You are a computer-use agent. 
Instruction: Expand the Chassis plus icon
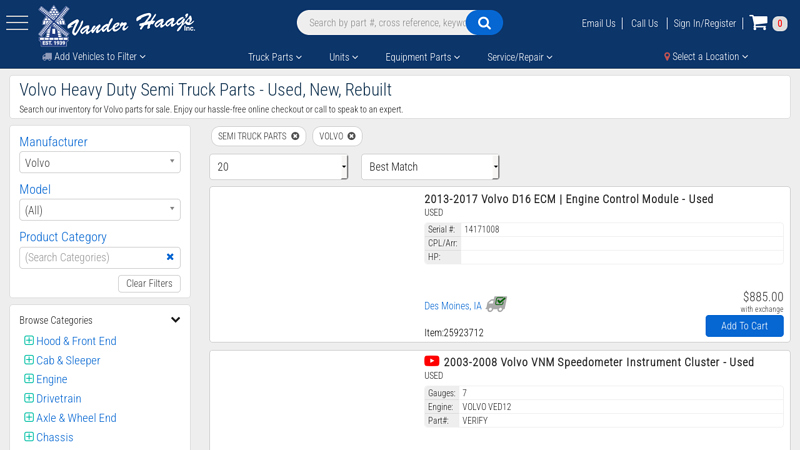click(29, 437)
